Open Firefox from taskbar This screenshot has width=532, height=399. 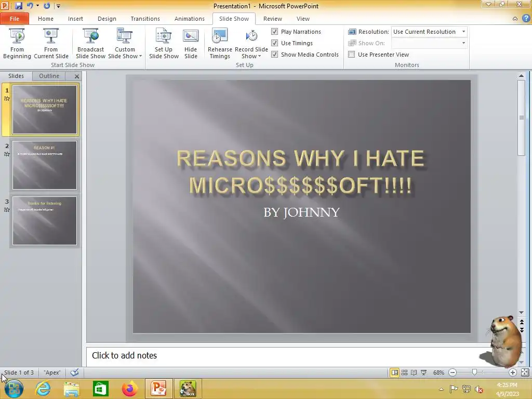[129, 389]
